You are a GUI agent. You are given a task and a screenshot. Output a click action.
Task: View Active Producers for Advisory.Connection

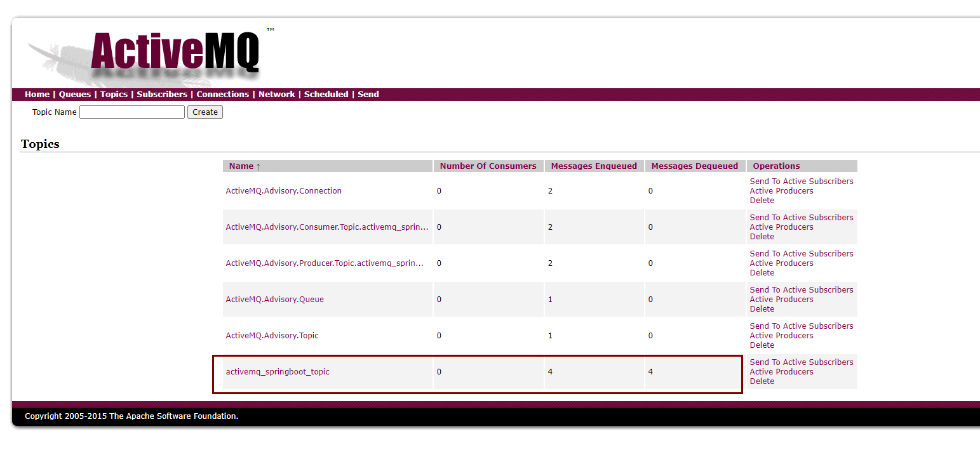[781, 191]
